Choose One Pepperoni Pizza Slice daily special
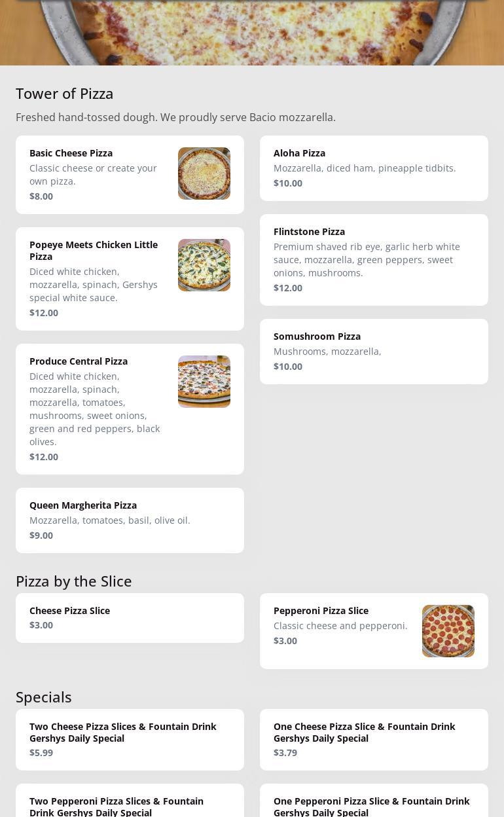Screen dimensions: 504x817 tap(374, 801)
